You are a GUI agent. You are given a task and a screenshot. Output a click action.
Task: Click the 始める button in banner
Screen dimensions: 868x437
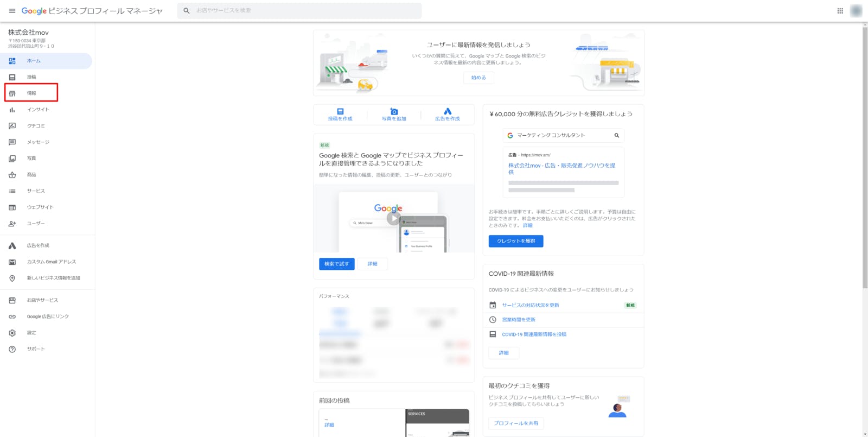click(x=478, y=78)
